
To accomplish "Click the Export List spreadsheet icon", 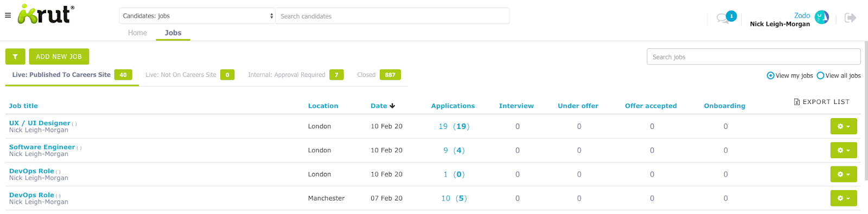I will click(796, 102).
